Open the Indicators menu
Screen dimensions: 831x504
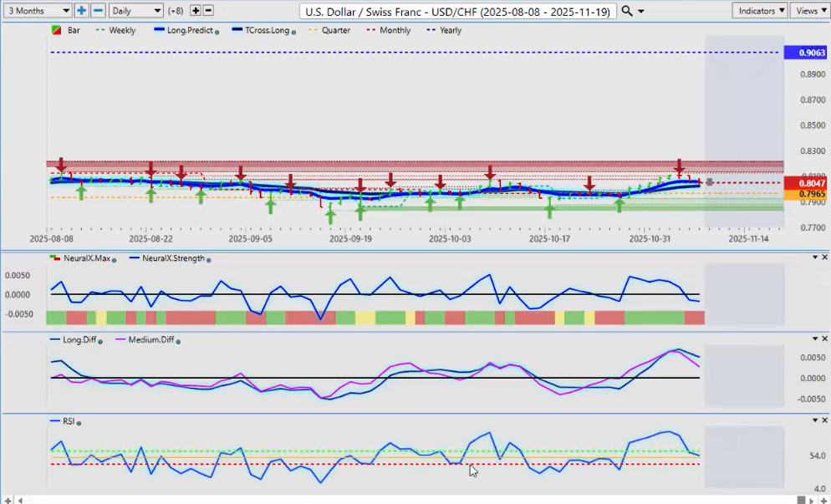click(x=759, y=11)
